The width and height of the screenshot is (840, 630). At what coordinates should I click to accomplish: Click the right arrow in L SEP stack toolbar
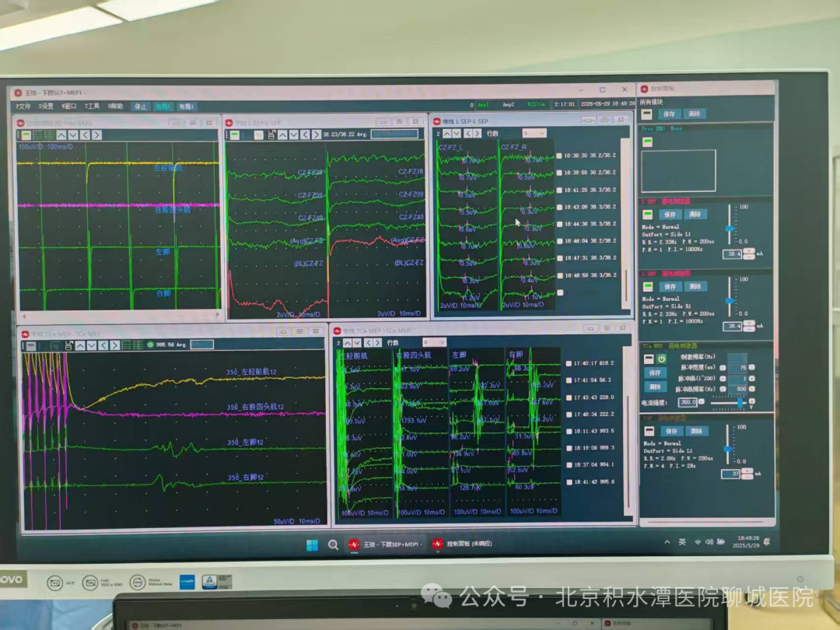(x=476, y=134)
